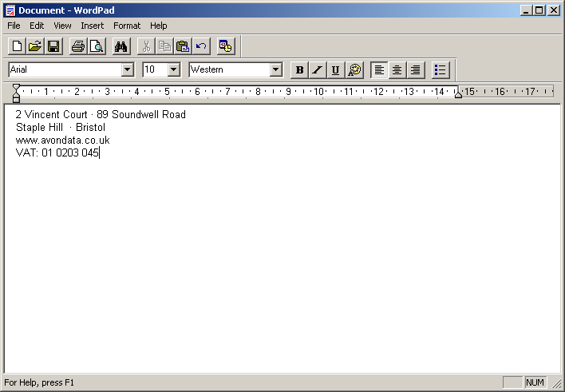The height and width of the screenshot is (392, 565).
Task: Toggle bullet list style
Action: (x=441, y=69)
